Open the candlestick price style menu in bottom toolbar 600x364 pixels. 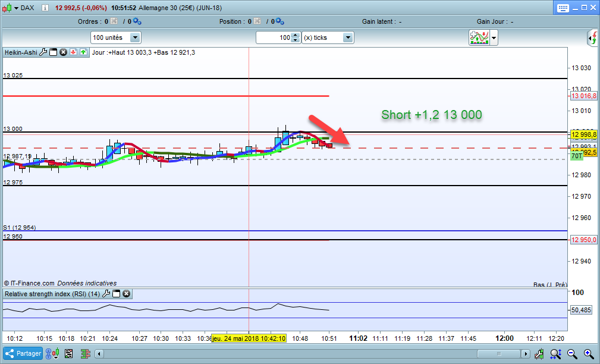pos(56,354)
